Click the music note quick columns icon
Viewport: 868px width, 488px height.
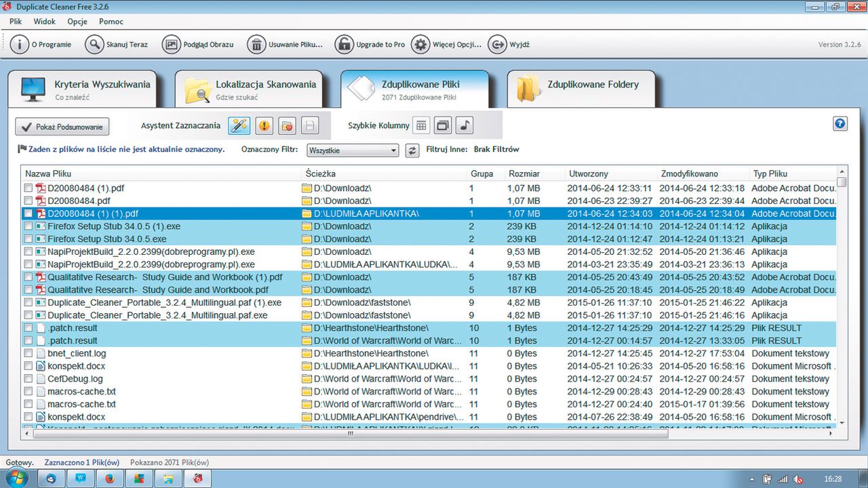(465, 125)
